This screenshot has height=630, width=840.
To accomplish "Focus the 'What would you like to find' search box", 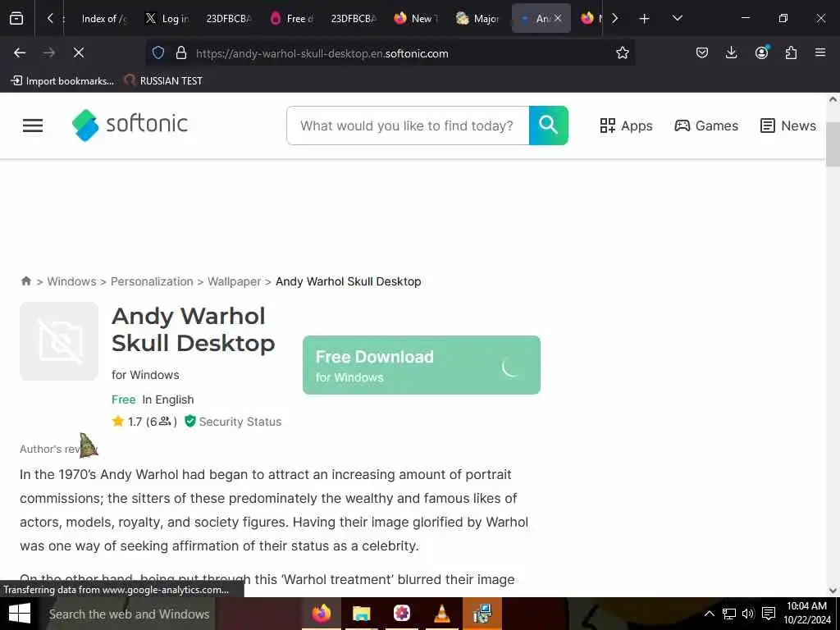I will [x=408, y=126].
